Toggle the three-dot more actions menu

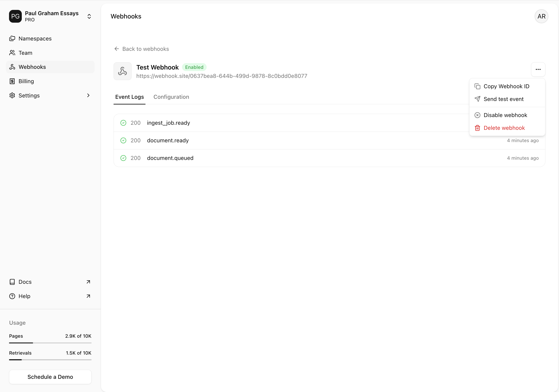(538, 70)
